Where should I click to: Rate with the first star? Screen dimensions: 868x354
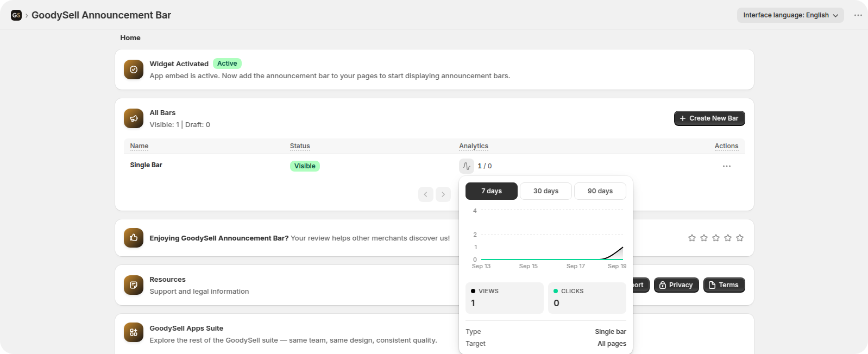pos(692,238)
